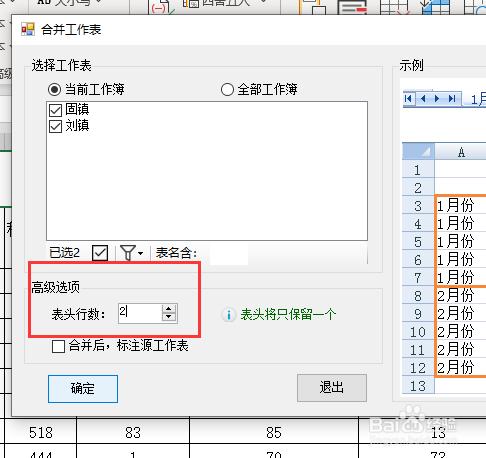Go to next sheet in example navigator
The height and width of the screenshot is (458, 486).
437,99
